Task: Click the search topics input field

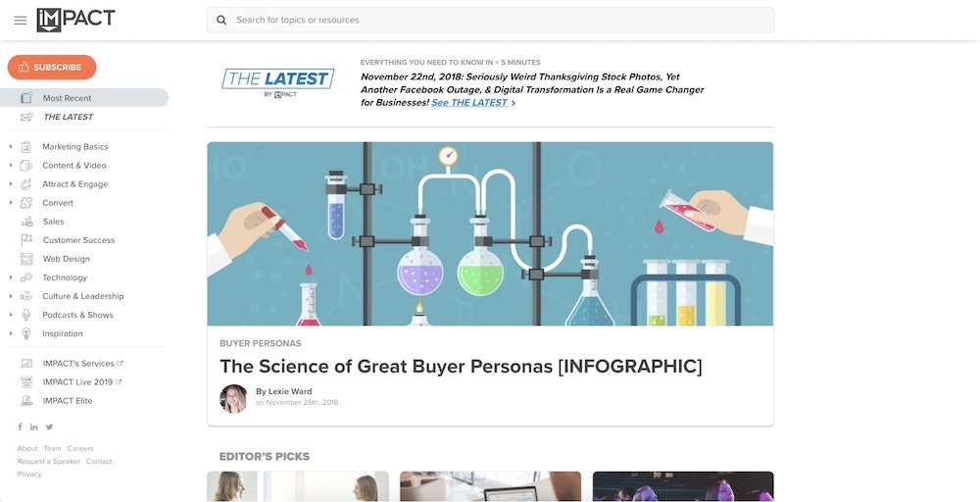Action: (490, 20)
